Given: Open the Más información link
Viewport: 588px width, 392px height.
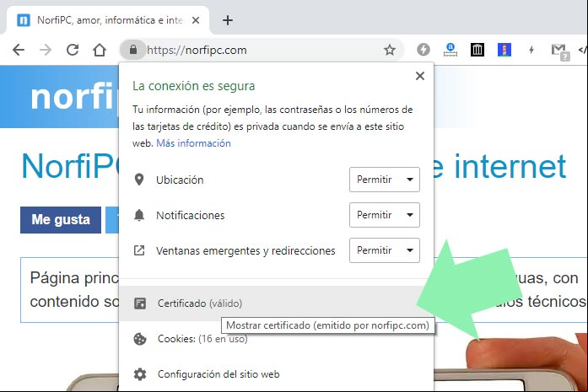Looking at the screenshot, I should pos(193,143).
